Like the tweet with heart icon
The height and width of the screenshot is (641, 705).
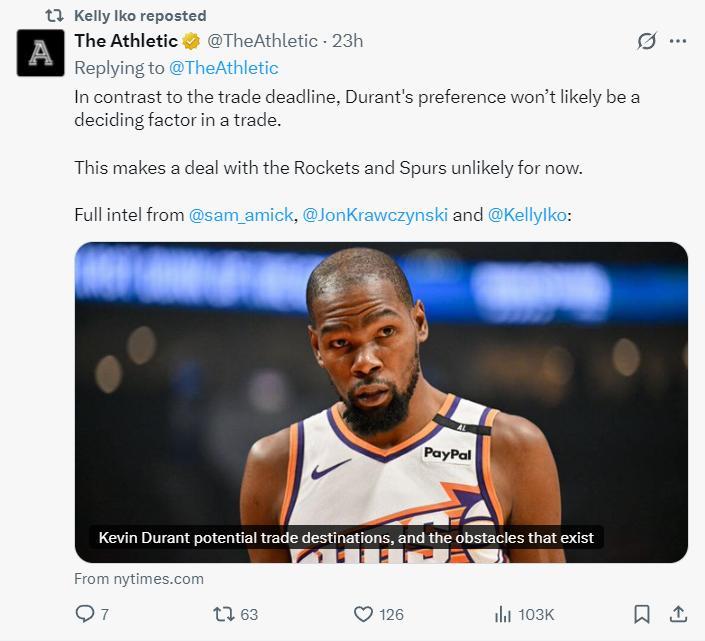[x=364, y=613]
